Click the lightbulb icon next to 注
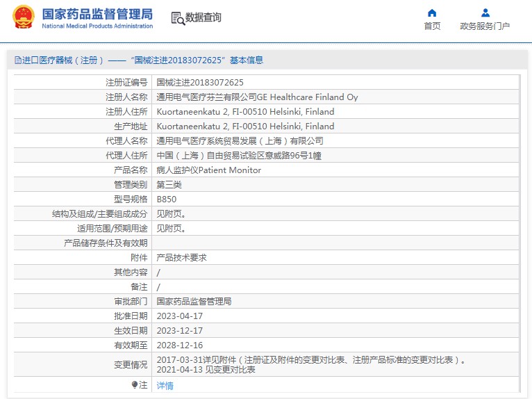532x399 pixels. tap(134, 384)
